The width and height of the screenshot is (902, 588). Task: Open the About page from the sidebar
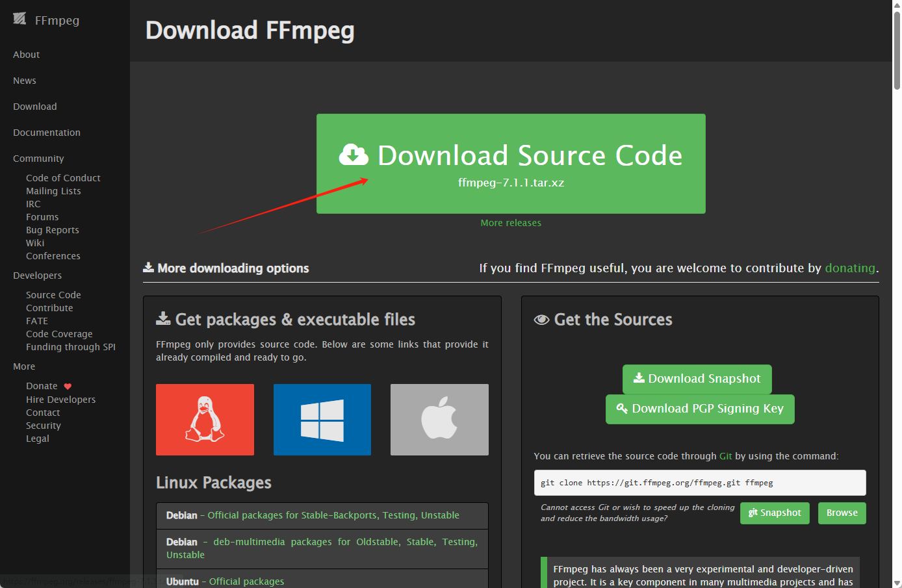(x=26, y=54)
